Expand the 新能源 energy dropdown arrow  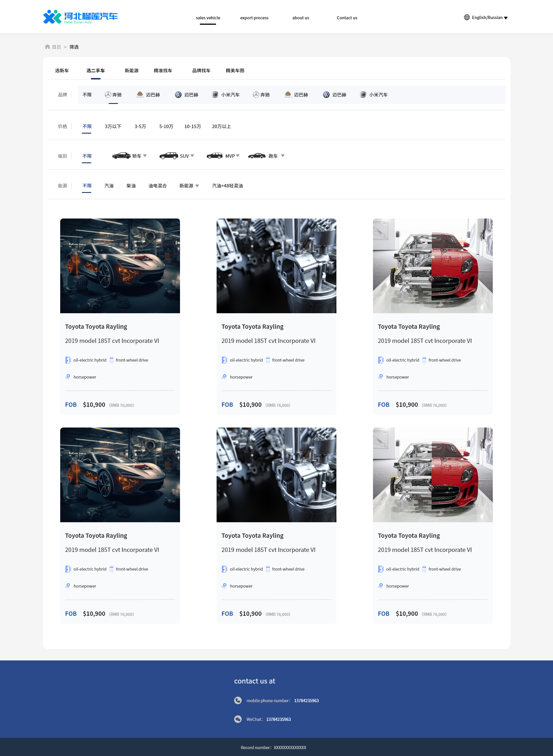click(197, 186)
